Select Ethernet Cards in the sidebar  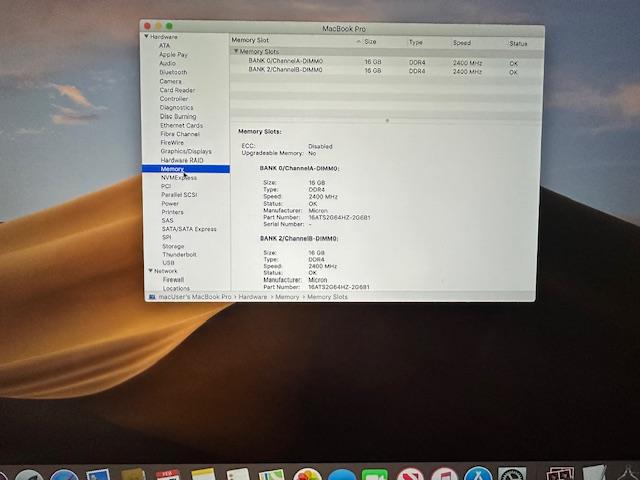point(182,125)
